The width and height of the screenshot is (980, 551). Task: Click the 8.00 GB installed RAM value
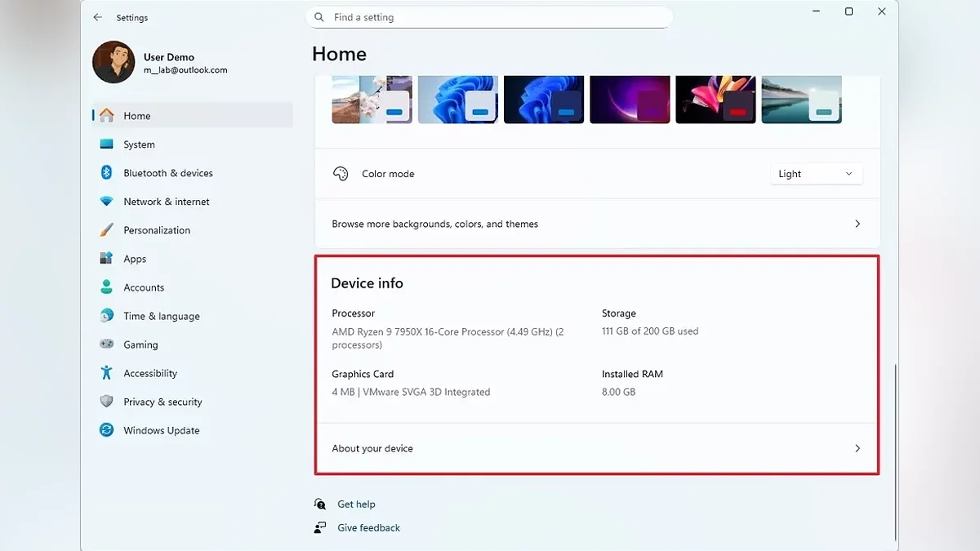click(x=618, y=392)
